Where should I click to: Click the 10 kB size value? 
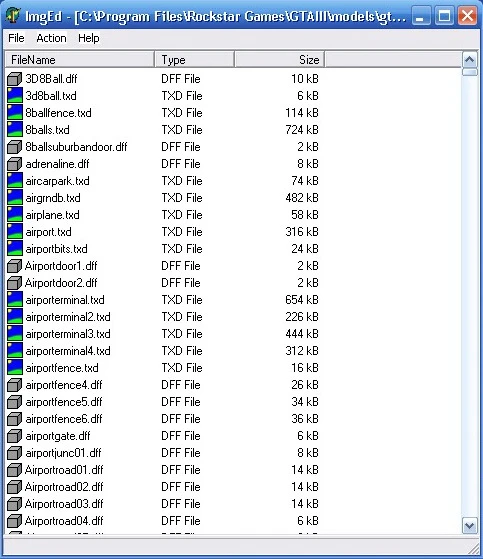(x=305, y=79)
